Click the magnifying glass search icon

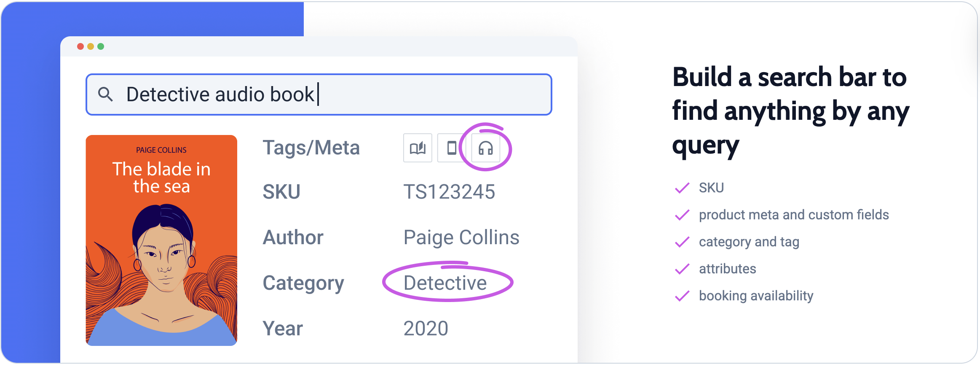click(105, 94)
